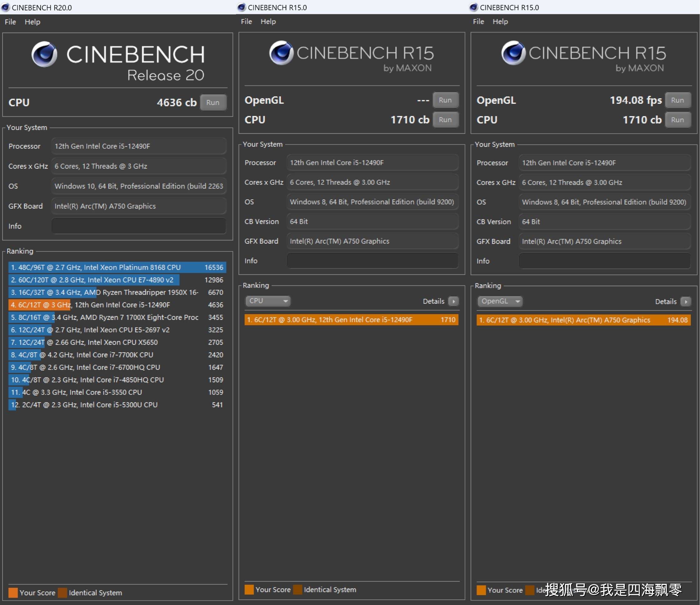Select the 1710 CPU ranking row in the middle R15 window

[351, 320]
